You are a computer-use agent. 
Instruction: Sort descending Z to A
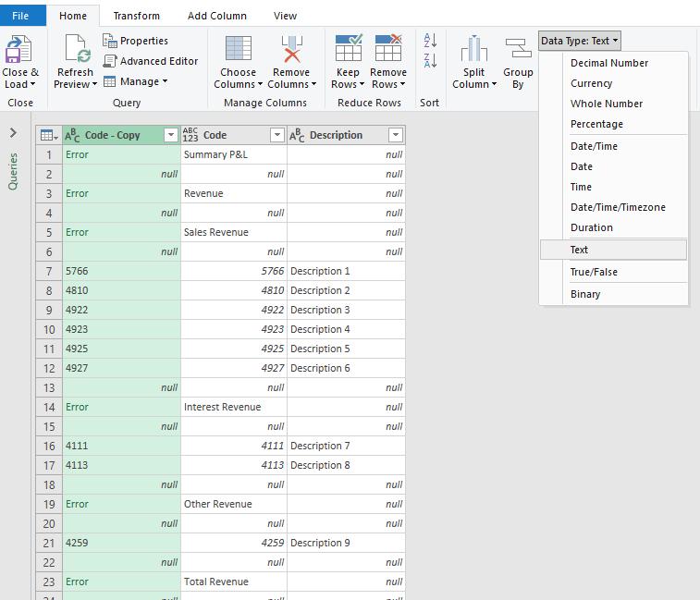point(430,60)
